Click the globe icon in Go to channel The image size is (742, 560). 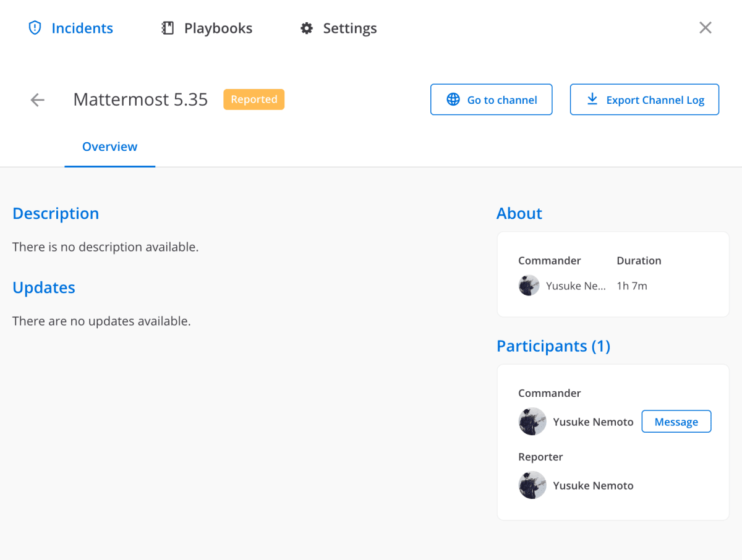coord(453,100)
